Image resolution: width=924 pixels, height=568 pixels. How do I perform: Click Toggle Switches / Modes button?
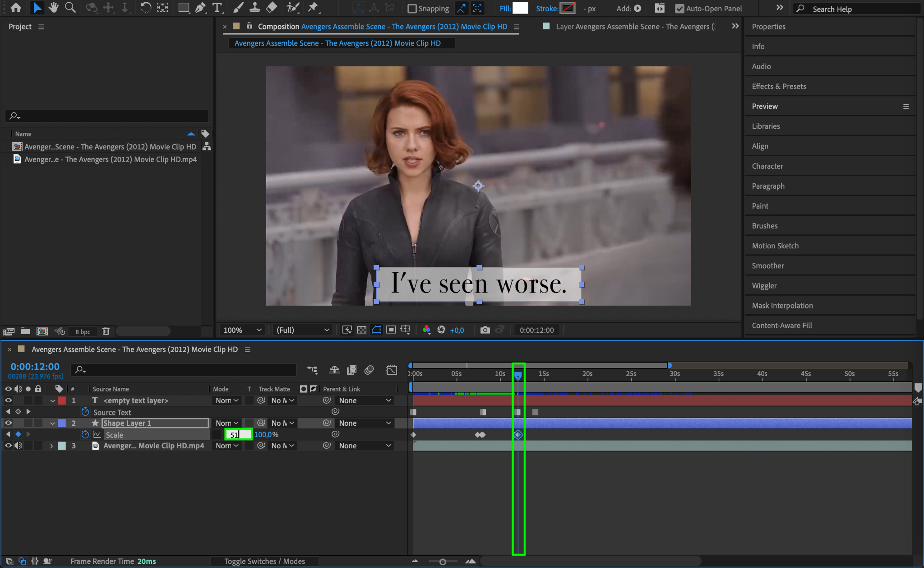tap(264, 561)
